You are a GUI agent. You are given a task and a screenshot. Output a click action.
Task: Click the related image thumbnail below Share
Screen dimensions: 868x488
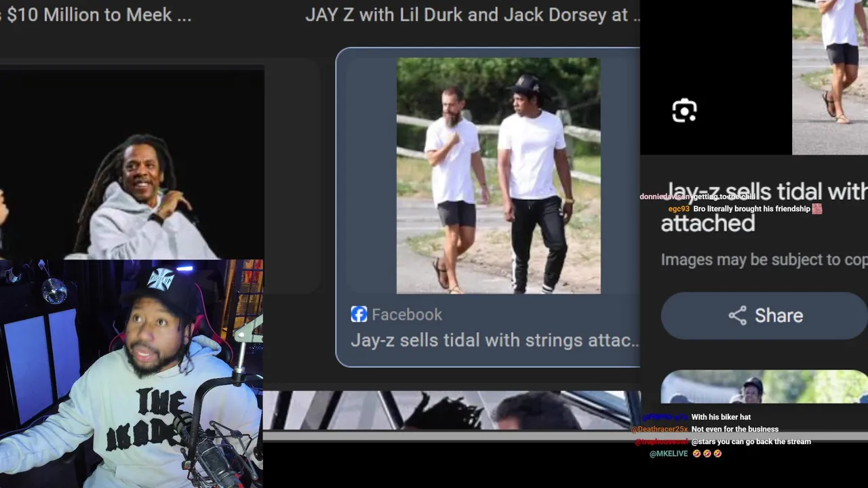[764, 387]
